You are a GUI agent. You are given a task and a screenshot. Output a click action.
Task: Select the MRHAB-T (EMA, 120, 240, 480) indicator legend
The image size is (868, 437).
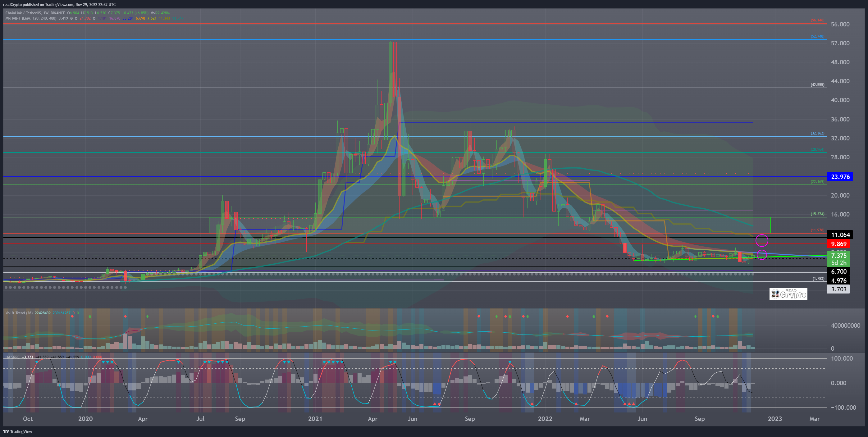point(31,18)
